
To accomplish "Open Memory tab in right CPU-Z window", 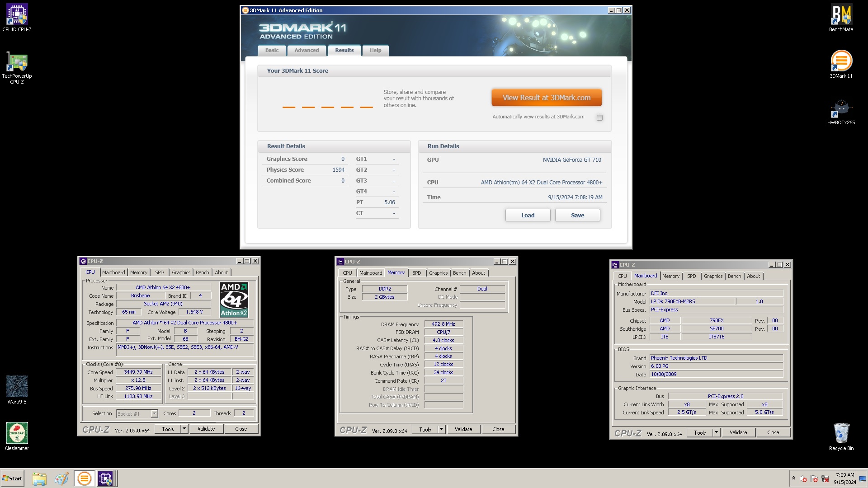I will 671,276.
